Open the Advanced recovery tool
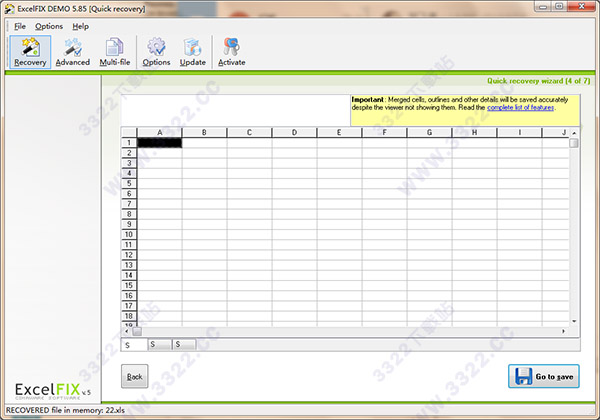This screenshot has width=600, height=420. point(73,52)
